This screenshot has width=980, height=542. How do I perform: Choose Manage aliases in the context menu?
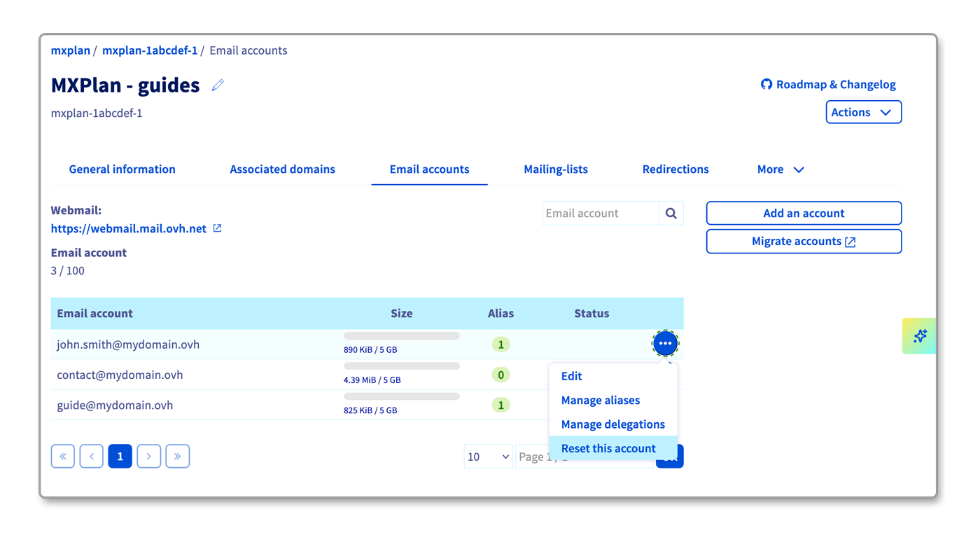pyautogui.click(x=601, y=401)
